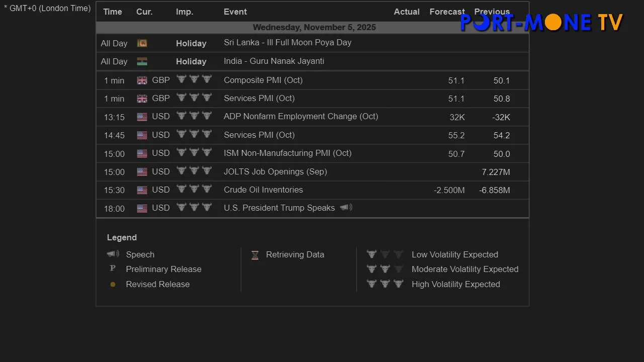This screenshot has width=644, height=362.
Task: Click Low Volatility Expected bull icons
Action: pyautogui.click(x=385, y=254)
